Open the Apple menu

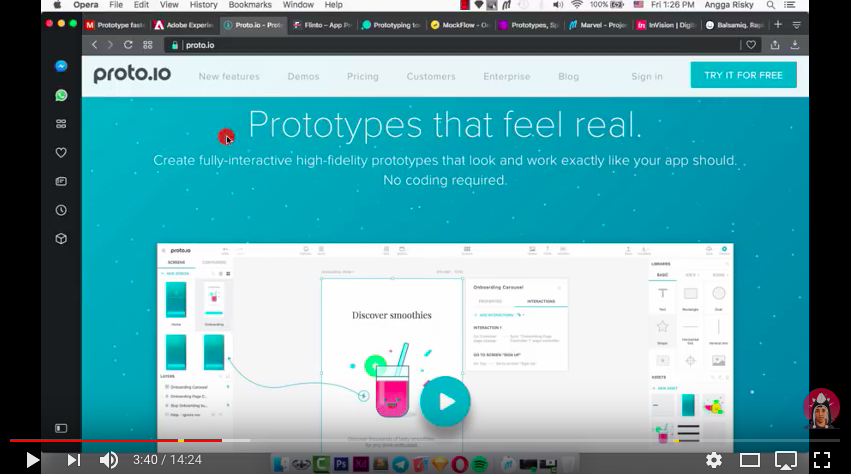57,5
